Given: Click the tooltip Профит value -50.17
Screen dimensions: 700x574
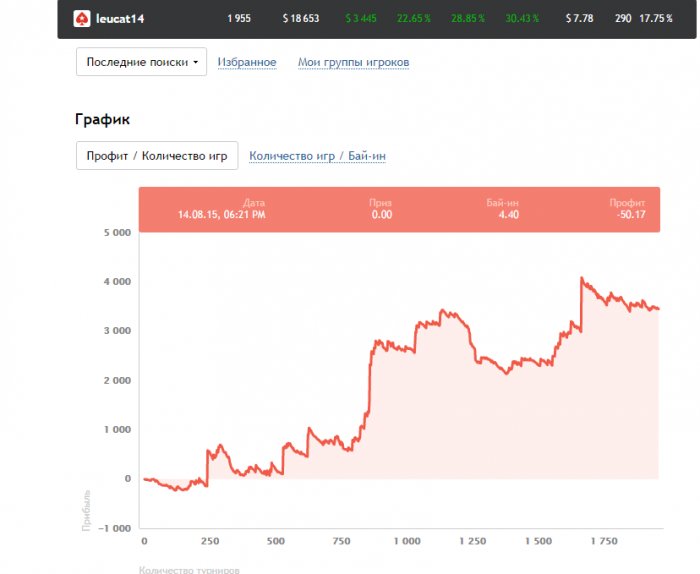Looking at the screenshot, I should (x=631, y=214).
